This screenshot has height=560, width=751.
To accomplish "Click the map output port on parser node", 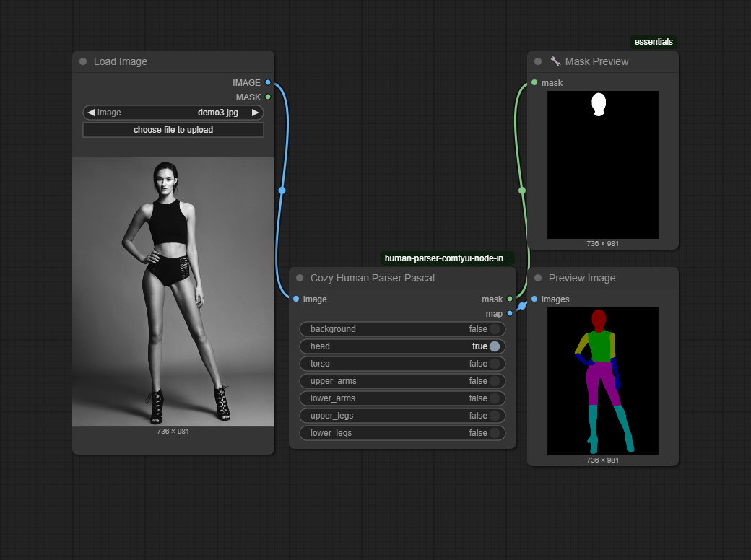I will click(x=510, y=313).
